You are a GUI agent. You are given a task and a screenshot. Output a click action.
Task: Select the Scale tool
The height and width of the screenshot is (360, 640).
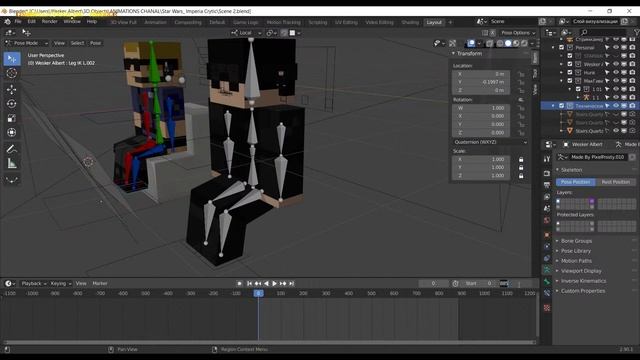12,118
